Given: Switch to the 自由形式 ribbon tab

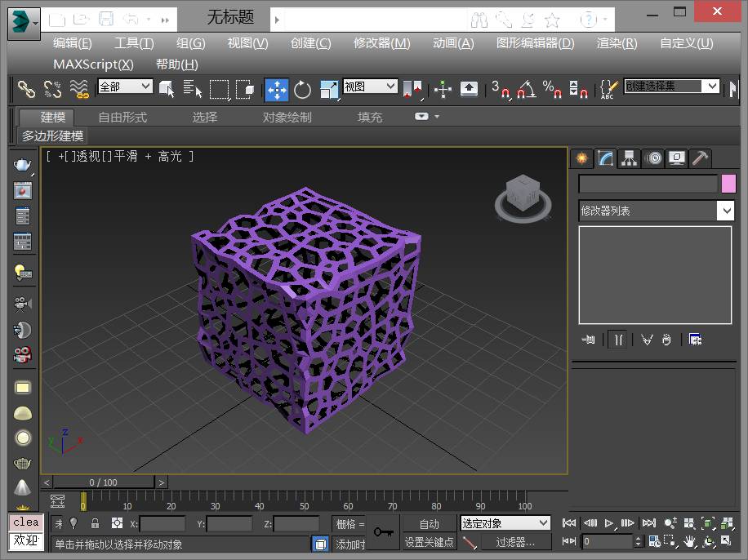Looking at the screenshot, I should tap(122, 118).
